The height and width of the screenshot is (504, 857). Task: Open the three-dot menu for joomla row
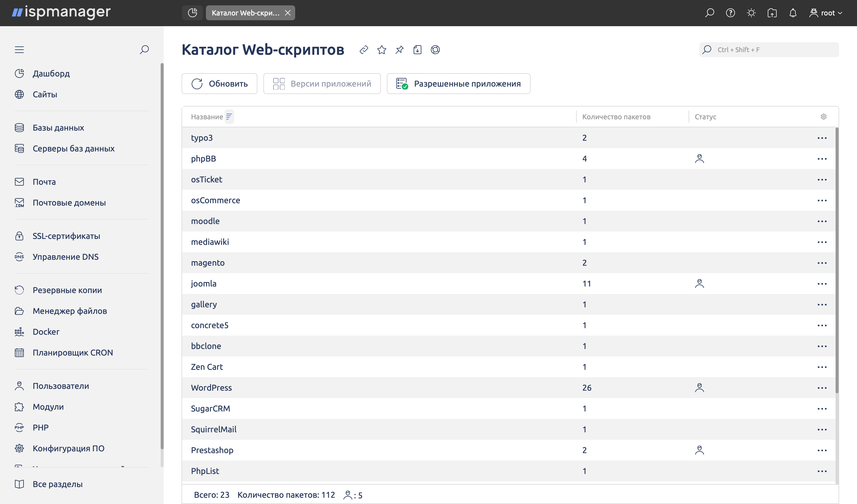(822, 284)
